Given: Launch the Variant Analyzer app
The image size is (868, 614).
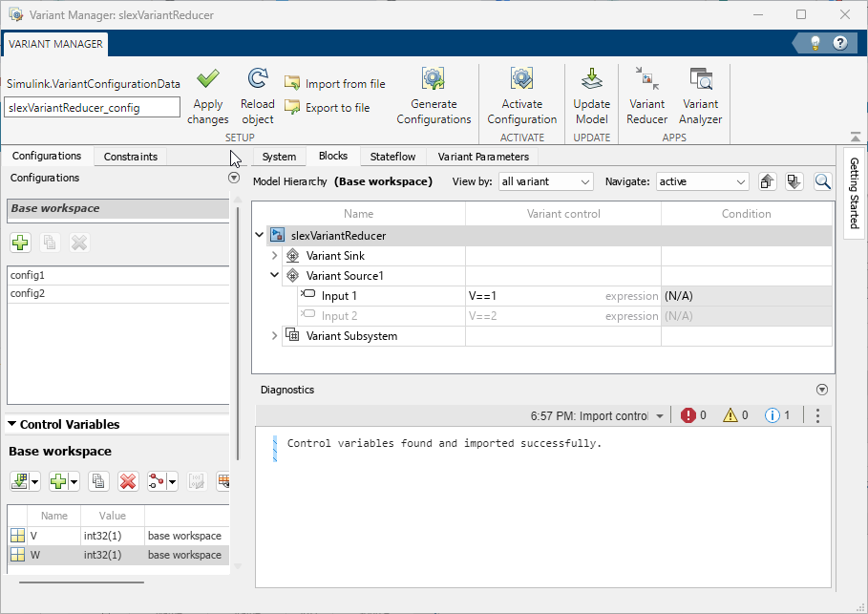Looking at the screenshot, I should pos(701,79).
